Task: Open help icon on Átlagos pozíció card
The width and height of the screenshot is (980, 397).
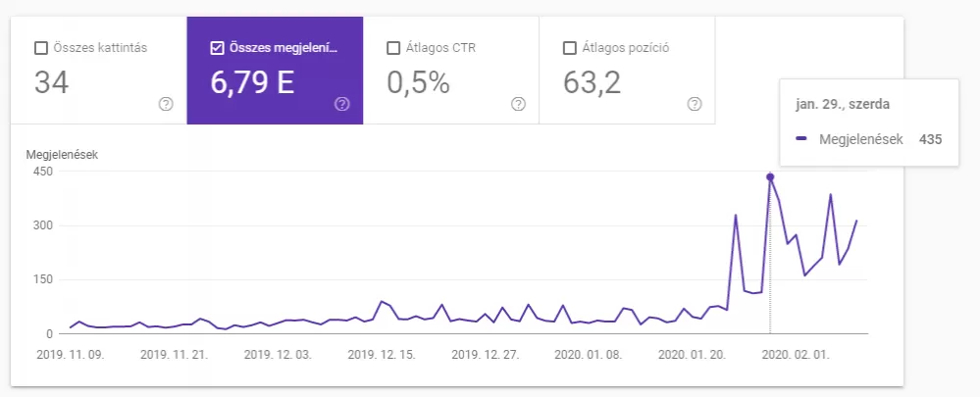Action: pyautogui.click(x=695, y=104)
